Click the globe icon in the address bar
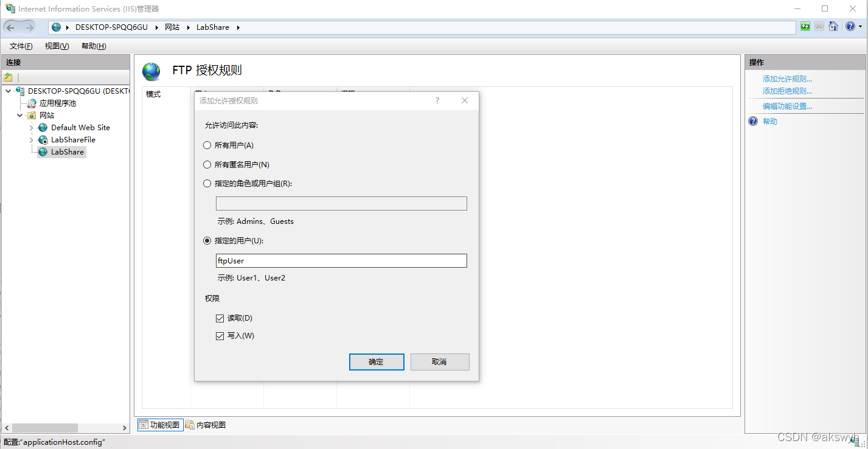The image size is (868, 449). pyautogui.click(x=57, y=27)
